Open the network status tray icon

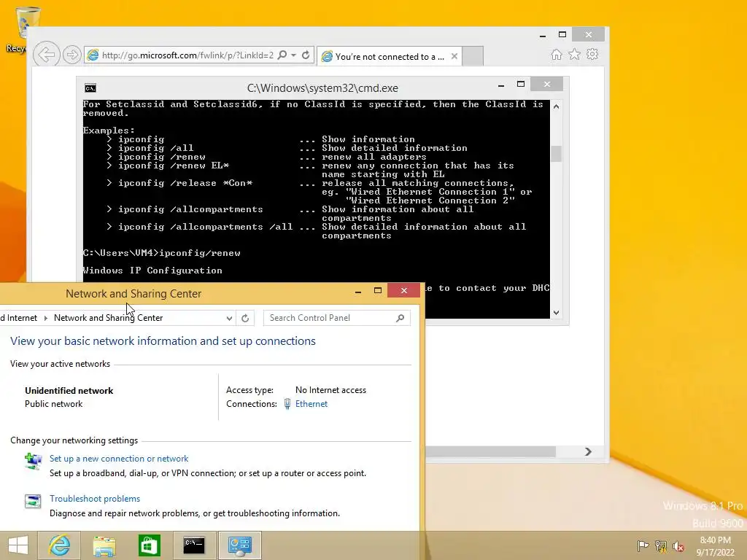[x=661, y=546]
